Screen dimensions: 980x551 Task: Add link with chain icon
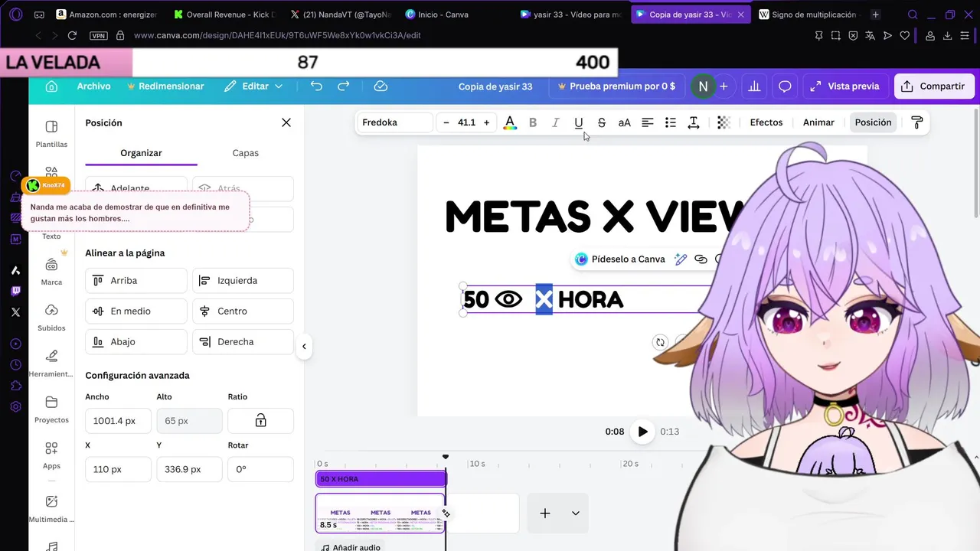(701, 259)
